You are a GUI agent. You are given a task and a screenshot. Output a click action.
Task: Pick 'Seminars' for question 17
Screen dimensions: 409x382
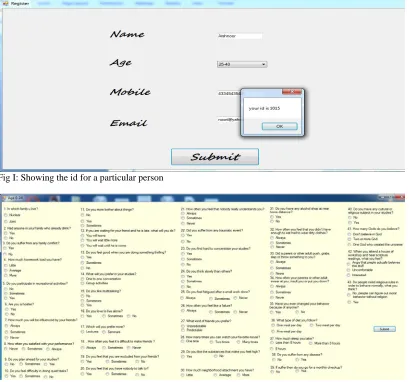pos(104,332)
